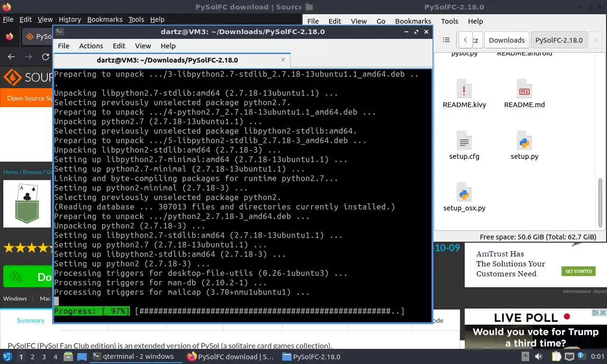Click the path bar back chevron in file manager

(x=466, y=40)
